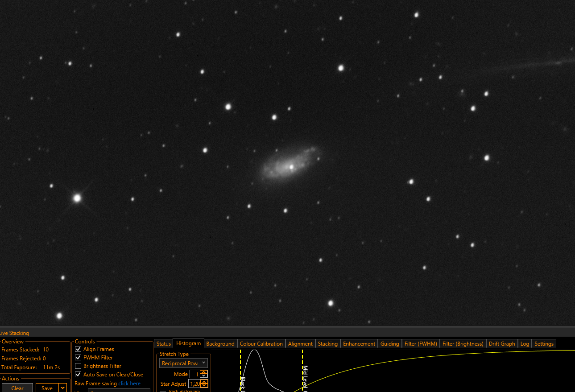Expand the Stretch Type Reciprocal Power dropdown
Screen dimensions: 575x392
183,363
